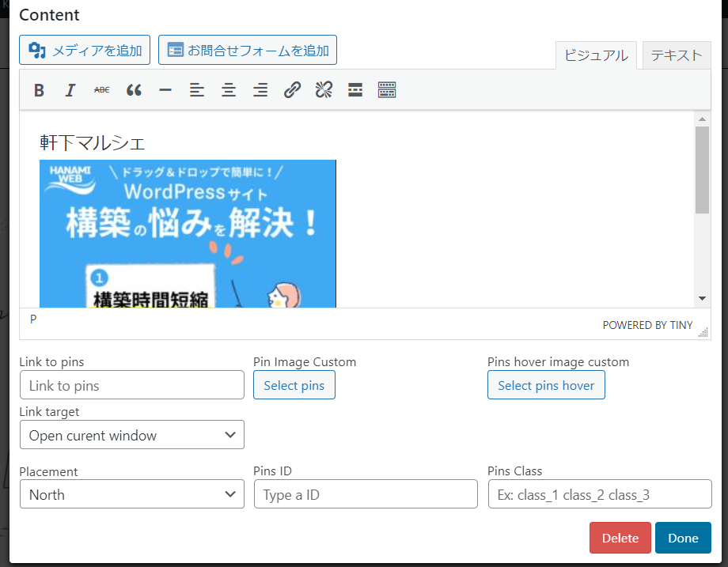Click POWERED BY TINY link
Viewport: 728px width, 567px height.
click(x=647, y=325)
